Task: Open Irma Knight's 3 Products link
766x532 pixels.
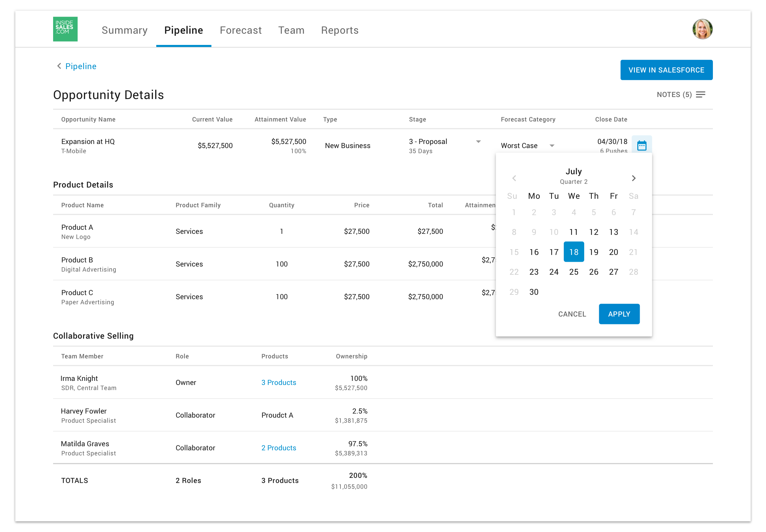Action: coord(278,383)
